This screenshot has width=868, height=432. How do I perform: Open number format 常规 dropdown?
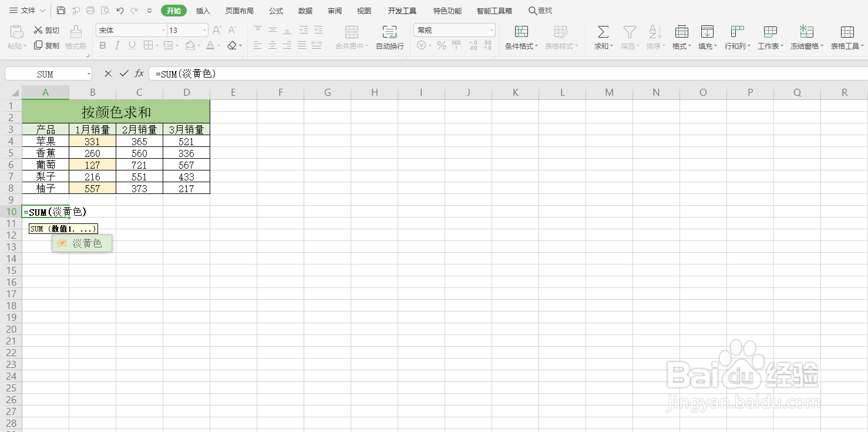(492, 30)
